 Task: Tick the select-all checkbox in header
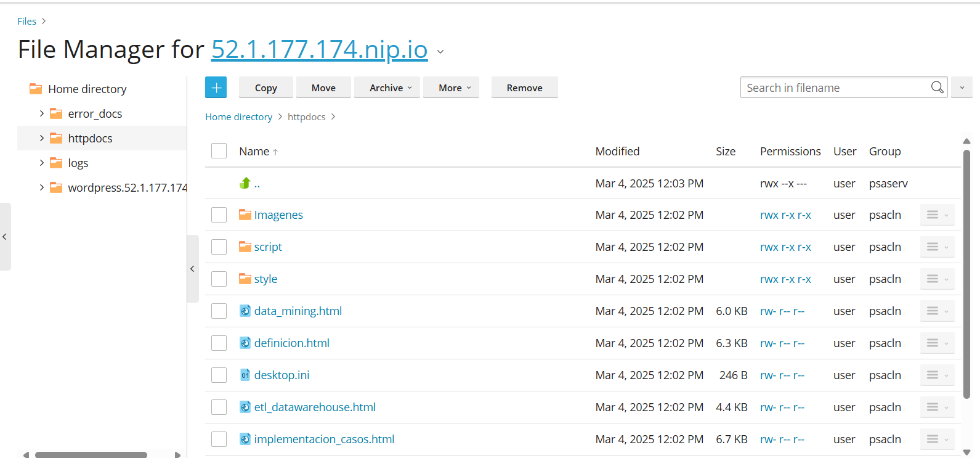pyautogui.click(x=219, y=151)
